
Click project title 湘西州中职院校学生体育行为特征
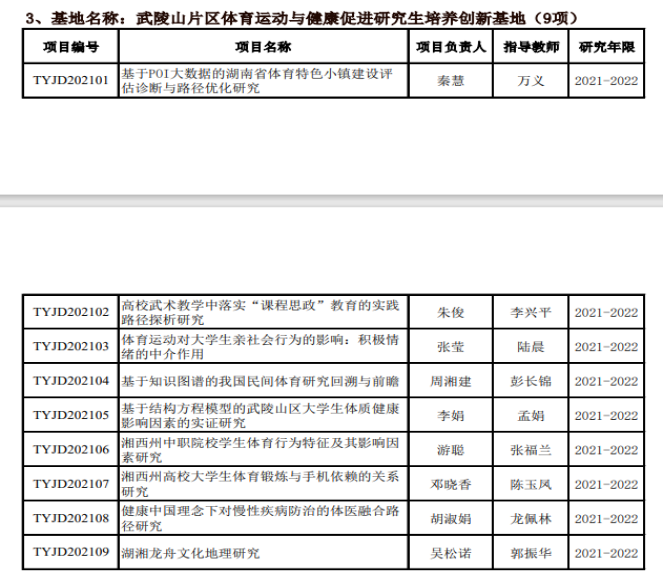tap(260, 450)
